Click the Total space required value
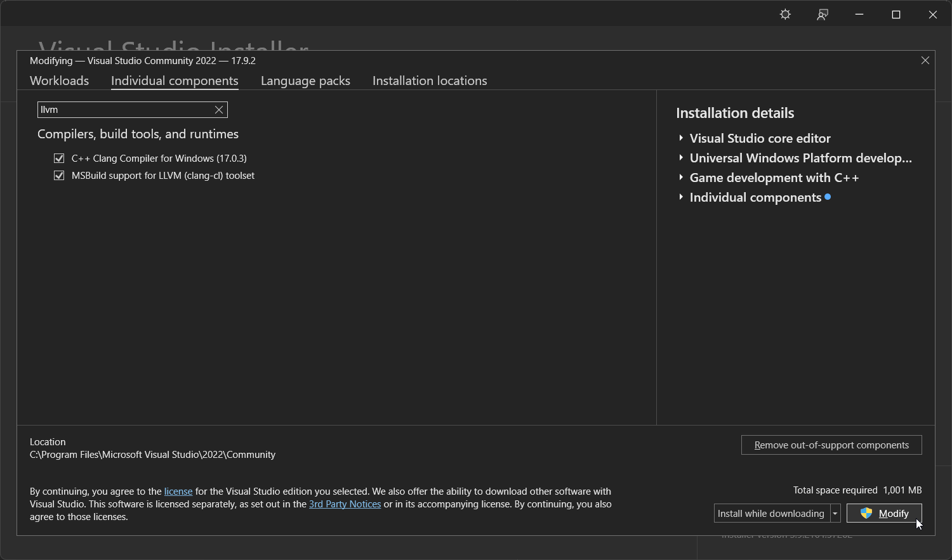This screenshot has height=560, width=952. pos(902,490)
